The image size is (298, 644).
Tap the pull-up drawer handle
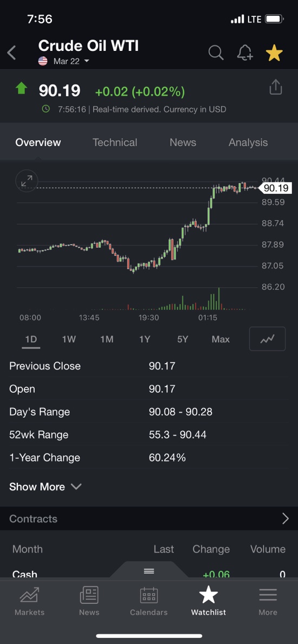coord(149,571)
